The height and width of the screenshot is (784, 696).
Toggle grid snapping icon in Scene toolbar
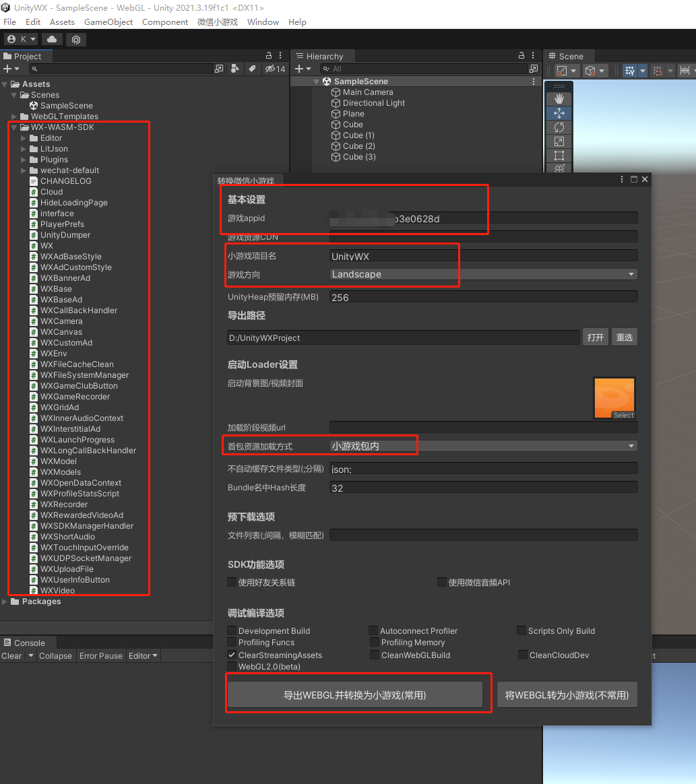[629, 71]
